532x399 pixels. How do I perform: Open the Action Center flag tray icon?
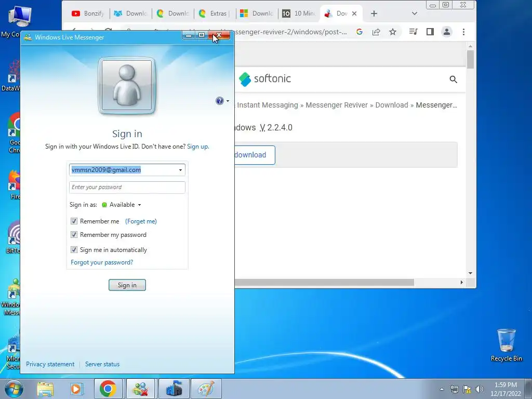click(x=467, y=389)
